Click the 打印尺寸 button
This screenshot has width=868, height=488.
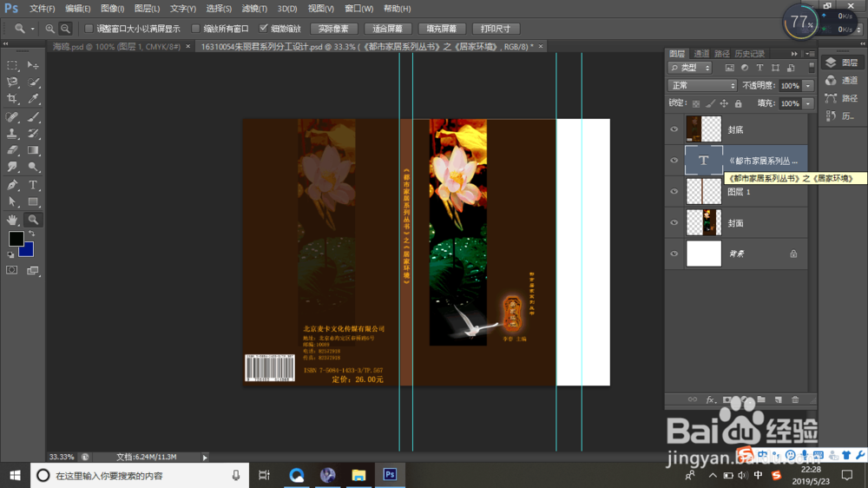(x=496, y=29)
